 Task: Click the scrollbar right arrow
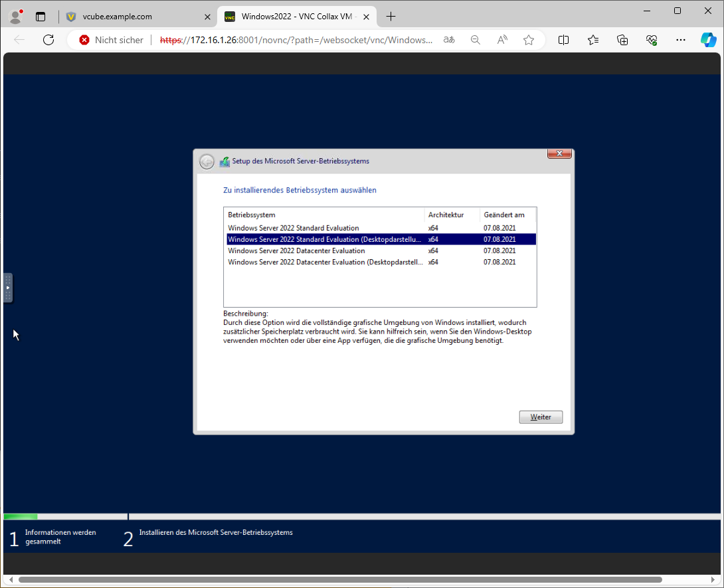(713, 579)
